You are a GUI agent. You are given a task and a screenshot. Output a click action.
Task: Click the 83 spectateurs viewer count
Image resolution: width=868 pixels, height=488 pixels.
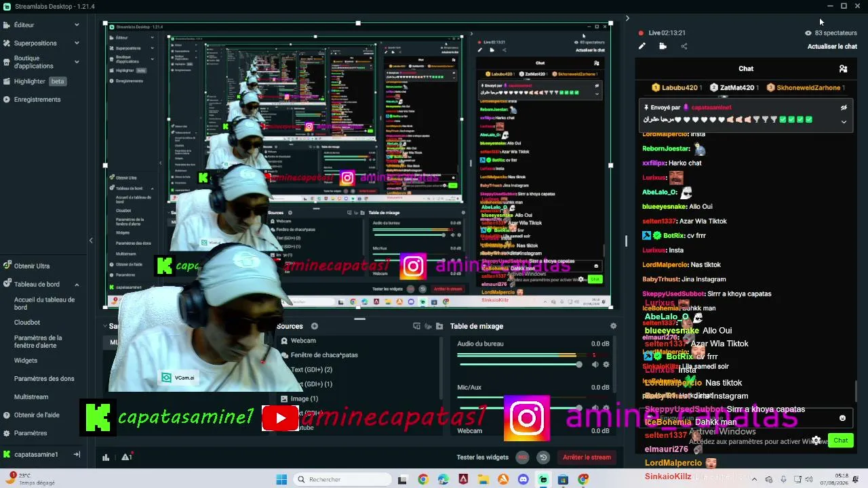831,33
